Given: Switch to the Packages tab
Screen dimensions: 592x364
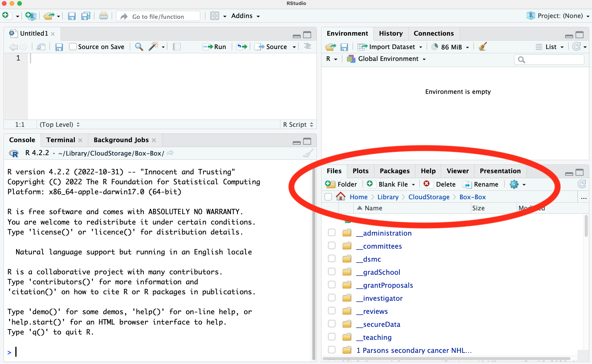Looking at the screenshot, I should coord(394,171).
